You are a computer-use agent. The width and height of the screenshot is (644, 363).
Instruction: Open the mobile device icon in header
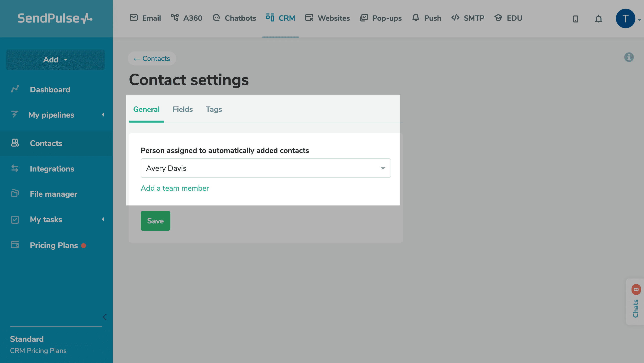pos(575,19)
